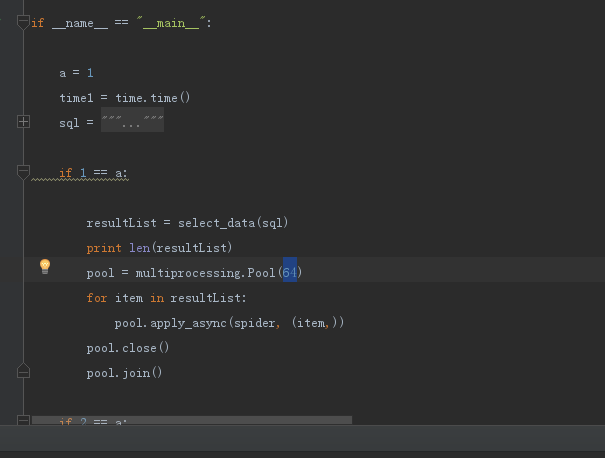Click the horizontal scrollbar thumb

[x=192, y=420]
